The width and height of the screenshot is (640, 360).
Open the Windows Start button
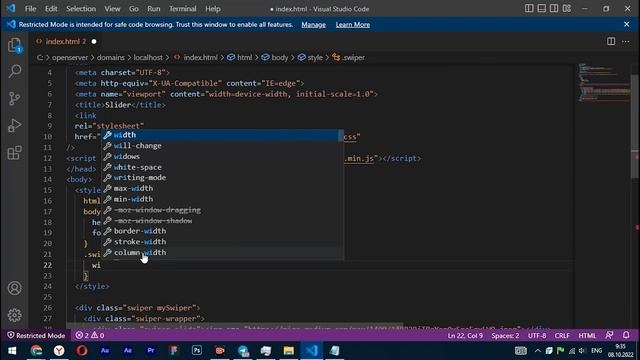pyautogui.click(x=12, y=351)
